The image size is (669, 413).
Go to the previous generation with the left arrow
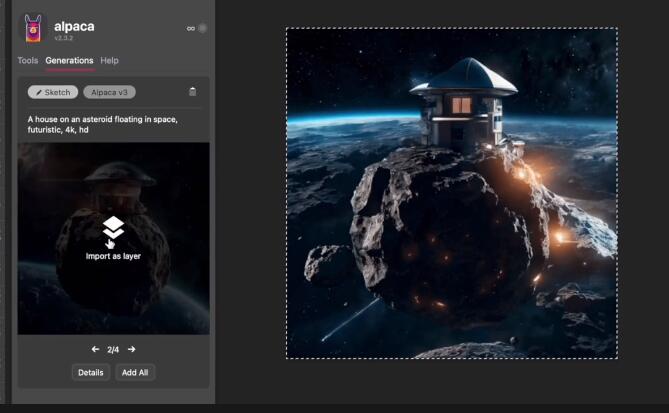(95, 349)
